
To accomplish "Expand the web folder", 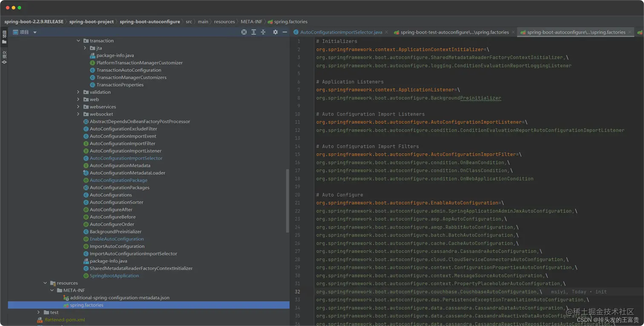I will pos(78,99).
